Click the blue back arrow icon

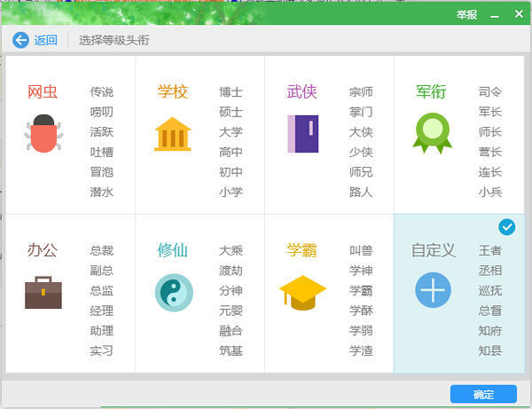click(x=20, y=40)
